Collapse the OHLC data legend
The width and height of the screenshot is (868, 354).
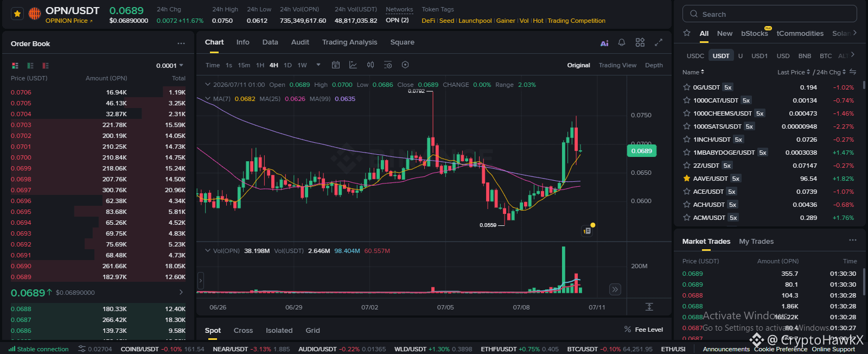[x=207, y=85]
